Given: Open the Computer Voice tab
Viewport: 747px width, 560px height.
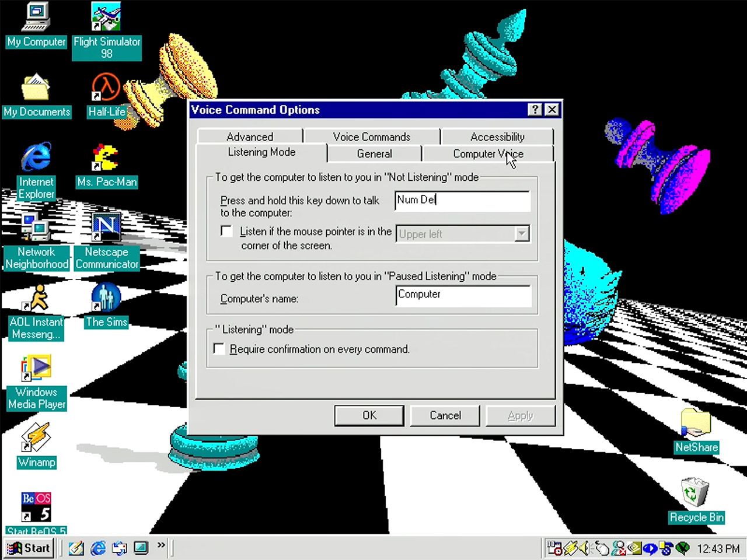Looking at the screenshot, I should pos(488,154).
